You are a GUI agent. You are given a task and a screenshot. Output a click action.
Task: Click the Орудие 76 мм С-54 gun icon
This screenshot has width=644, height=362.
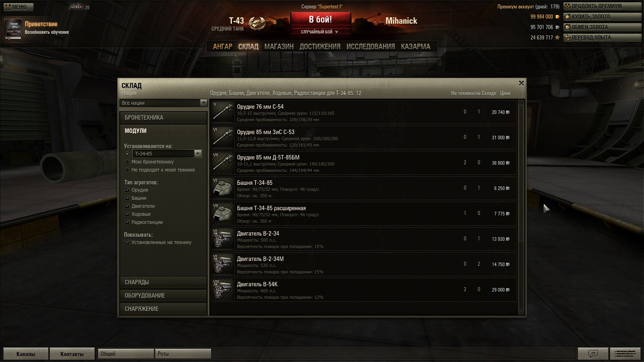(223, 112)
